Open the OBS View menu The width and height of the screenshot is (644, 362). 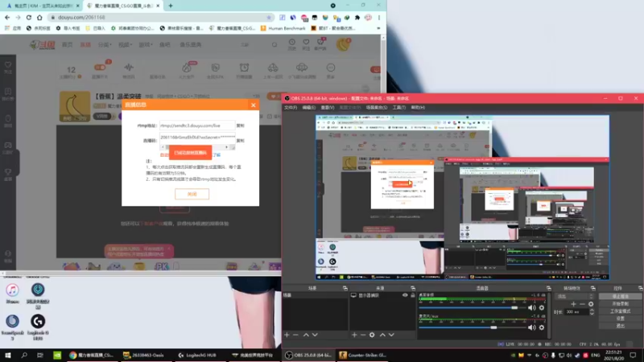coord(328,108)
